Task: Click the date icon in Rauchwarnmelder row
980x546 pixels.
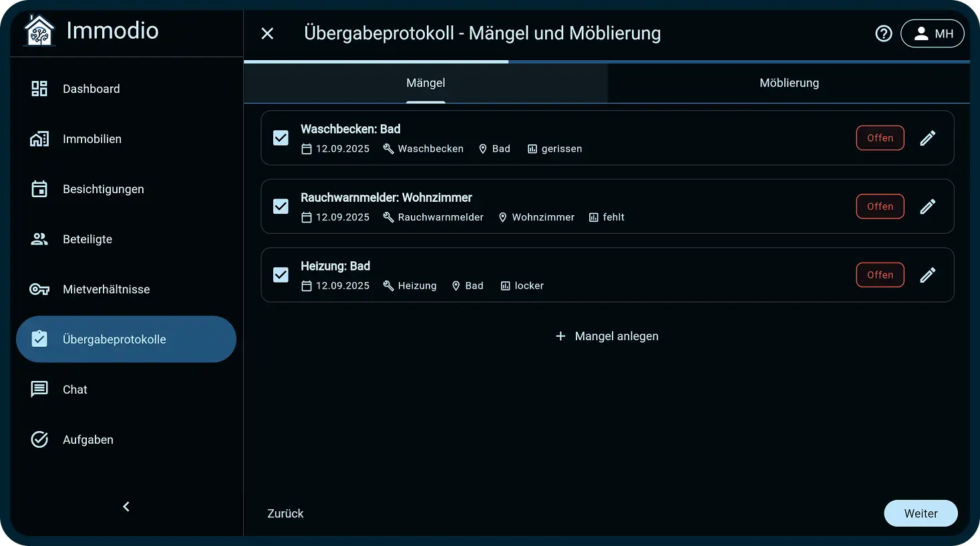Action: (x=307, y=217)
